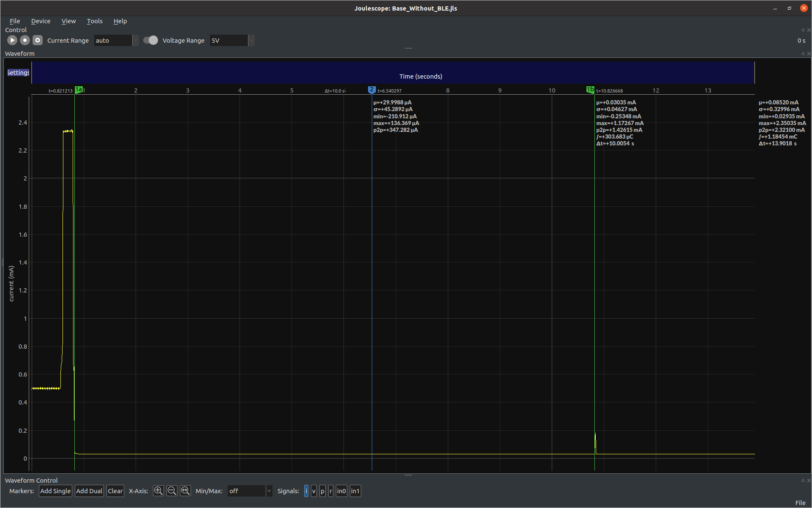
Task: Show the resistance signal using the r icon
Action: pyautogui.click(x=330, y=491)
